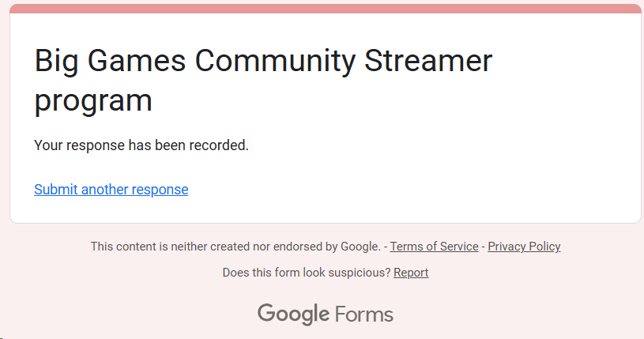The image size is (644, 339).
Task: Click the word program in the title
Action: point(93,100)
